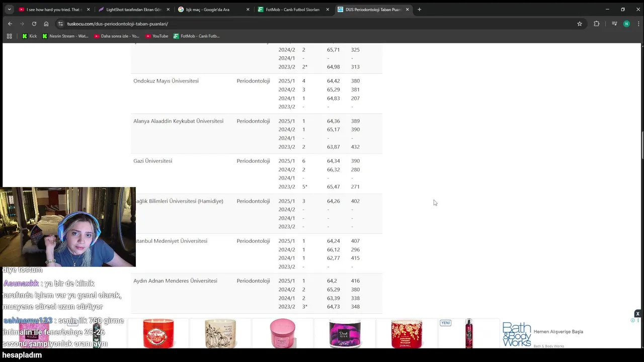The width and height of the screenshot is (644, 362).
Task: Go forward in browser history
Action: click(x=22, y=24)
